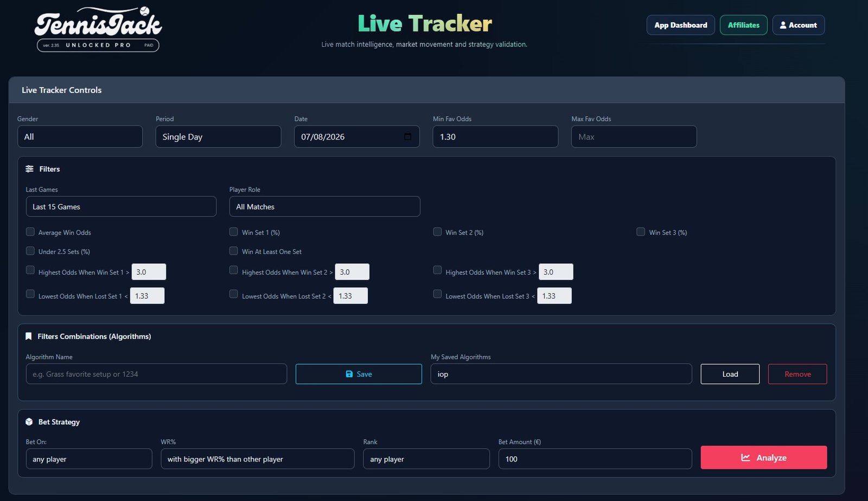The height and width of the screenshot is (501, 868).
Task: Tick the Win Set 2 (%) checkbox
Action: pos(437,232)
